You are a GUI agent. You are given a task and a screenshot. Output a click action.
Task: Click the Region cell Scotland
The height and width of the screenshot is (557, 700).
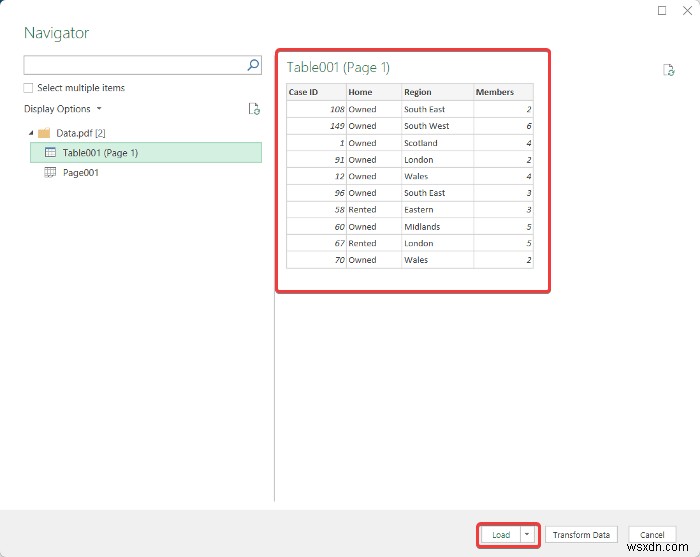tap(438, 143)
